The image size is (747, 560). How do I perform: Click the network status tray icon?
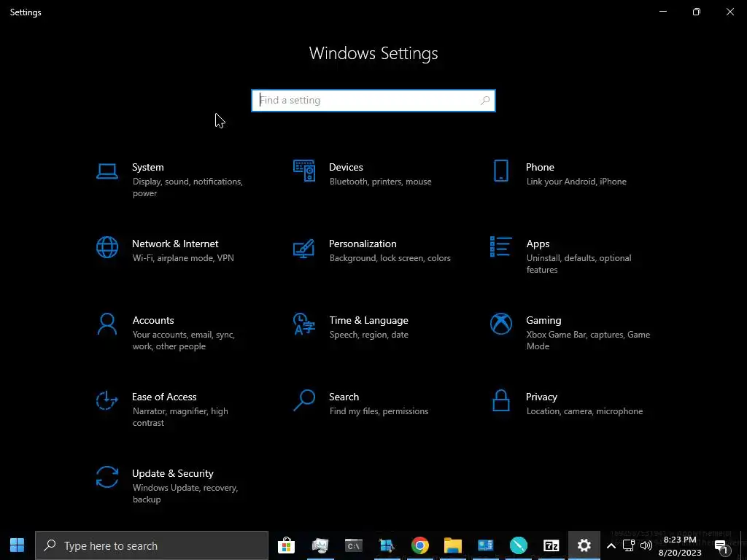coord(628,545)
